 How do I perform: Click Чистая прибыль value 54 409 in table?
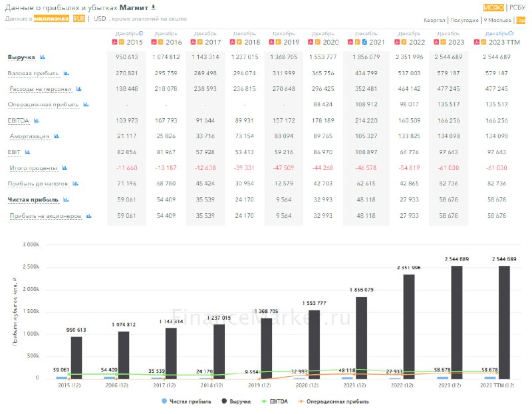pos(166,200)
